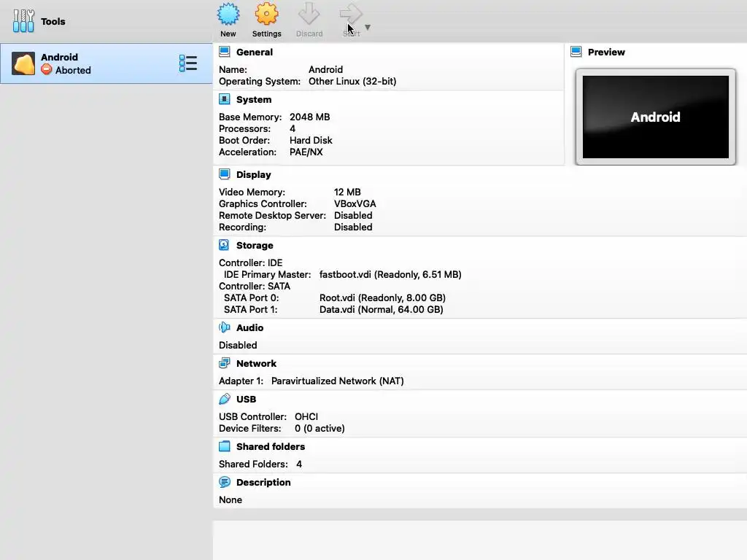This screenshot has width=747, height=560.
Task: Click the USB section plug icon
Action: (225, 399)
